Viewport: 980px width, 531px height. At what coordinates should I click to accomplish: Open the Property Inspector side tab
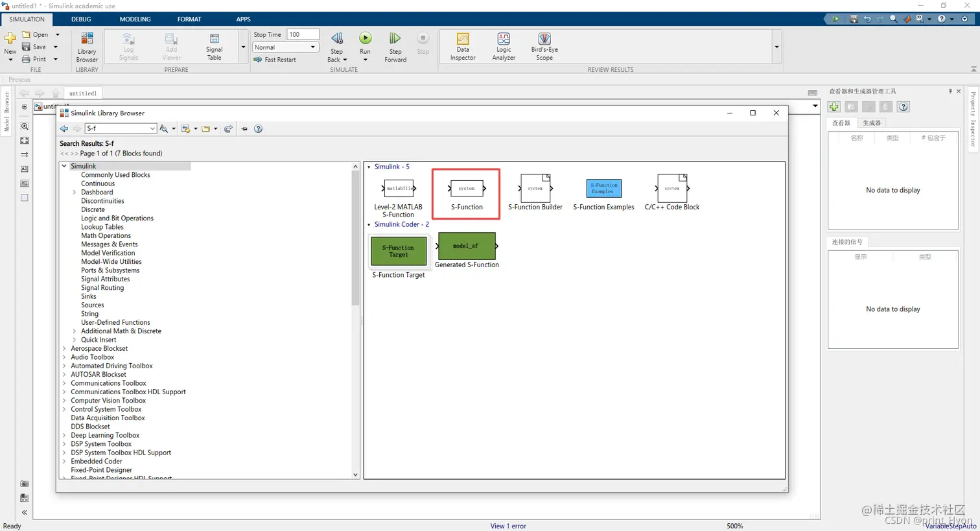973,120
